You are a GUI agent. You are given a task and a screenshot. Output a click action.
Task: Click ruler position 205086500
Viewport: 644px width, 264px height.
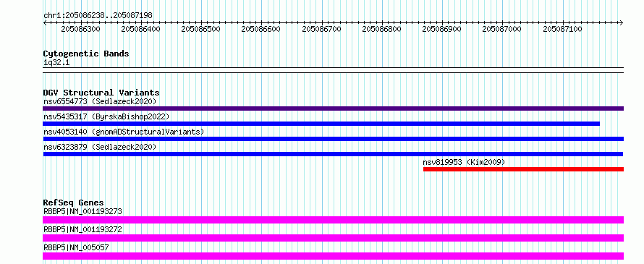pos(201,29)
